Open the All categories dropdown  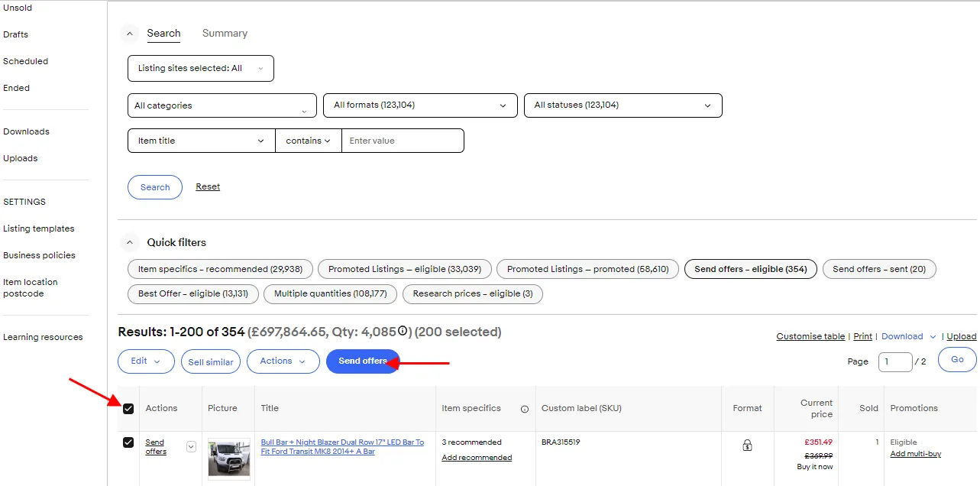(x=222, y=105)
